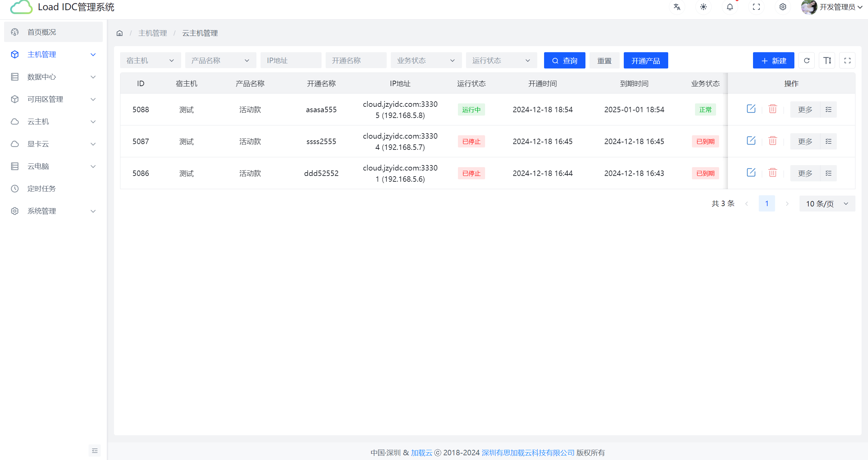Click the language translation icon
The image size is (868, 460).
(x=677, y=7)
